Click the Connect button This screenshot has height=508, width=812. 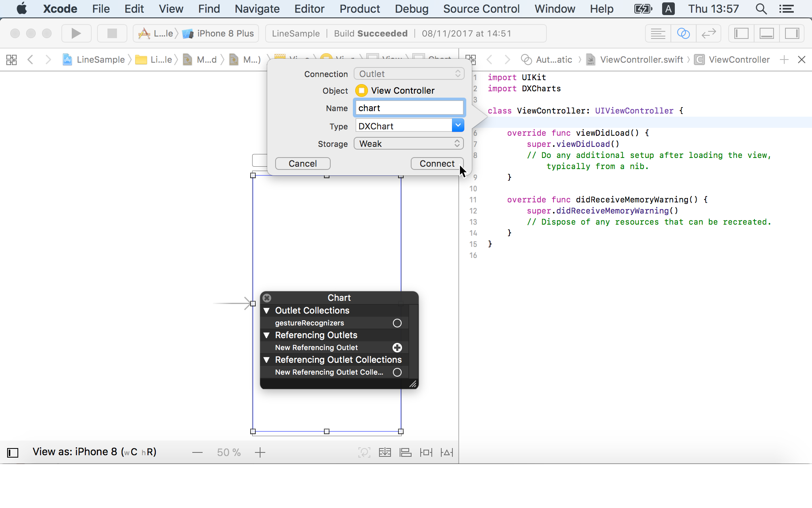coord(437,164)
